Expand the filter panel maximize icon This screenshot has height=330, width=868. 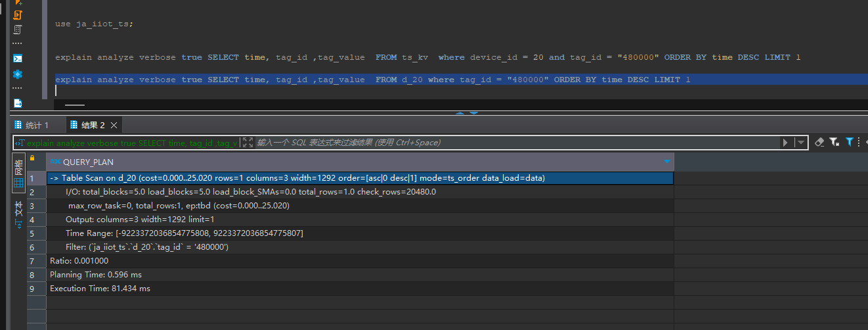[248, 143]
